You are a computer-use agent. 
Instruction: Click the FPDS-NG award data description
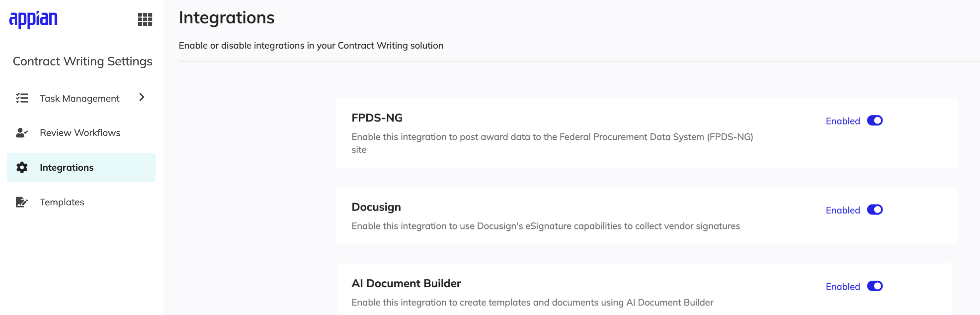tap(552, 143)
